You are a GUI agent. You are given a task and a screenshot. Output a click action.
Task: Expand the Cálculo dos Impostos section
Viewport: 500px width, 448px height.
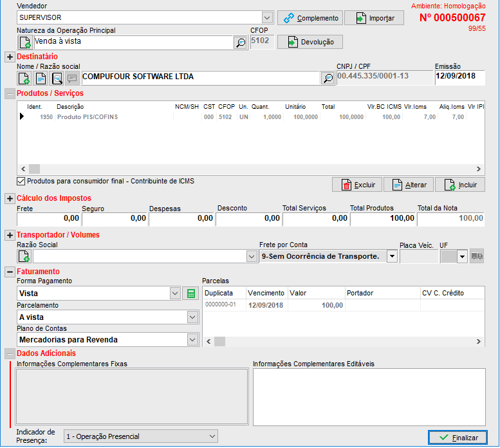tap(10, 199)
